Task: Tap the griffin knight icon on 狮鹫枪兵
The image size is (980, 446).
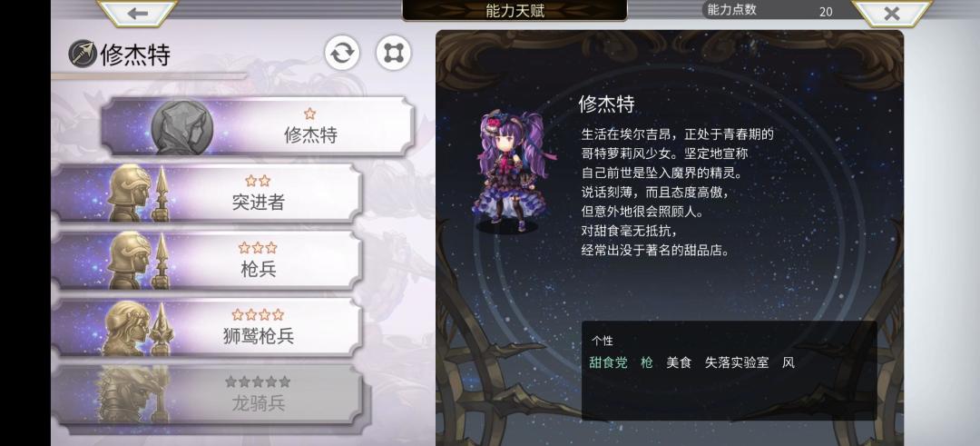Action: click(138, 328)
